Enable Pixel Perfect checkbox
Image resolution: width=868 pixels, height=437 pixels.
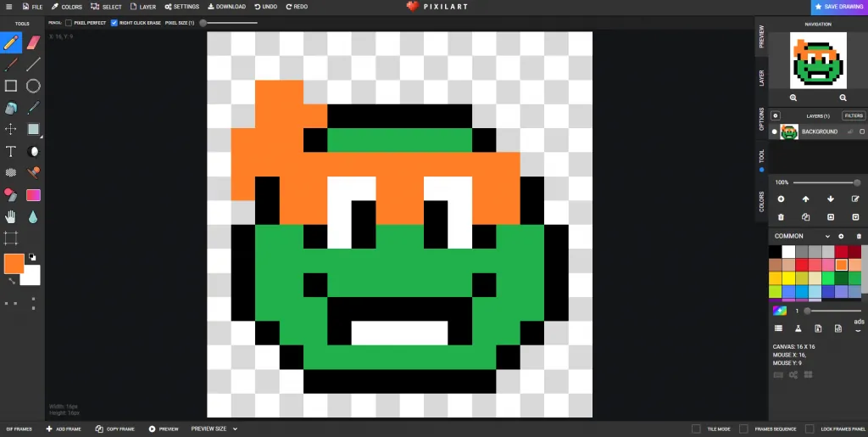click(x=69, y=23)
